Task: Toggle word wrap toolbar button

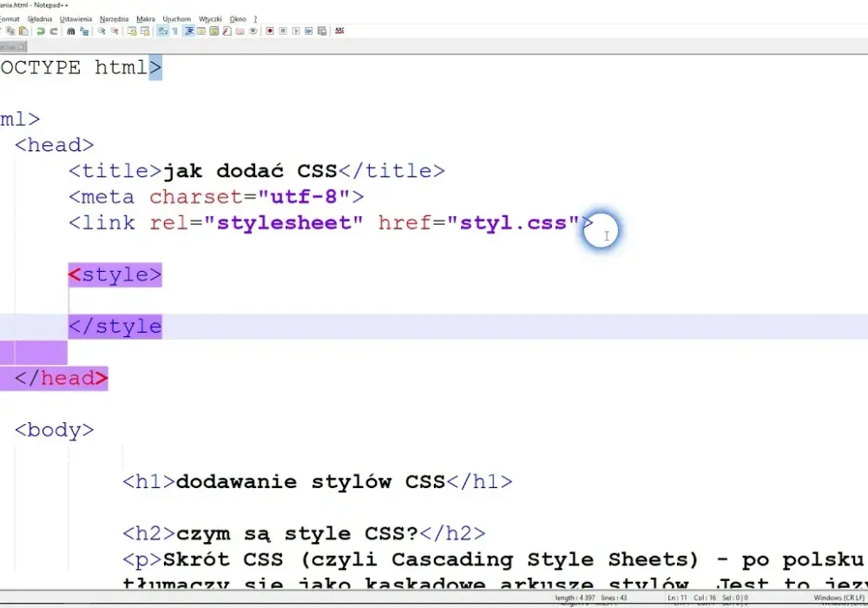Action: 163,31
